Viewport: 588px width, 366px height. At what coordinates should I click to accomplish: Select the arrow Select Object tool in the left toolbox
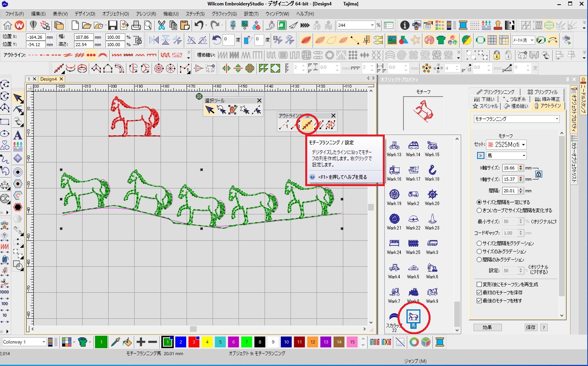click(18, 98)
